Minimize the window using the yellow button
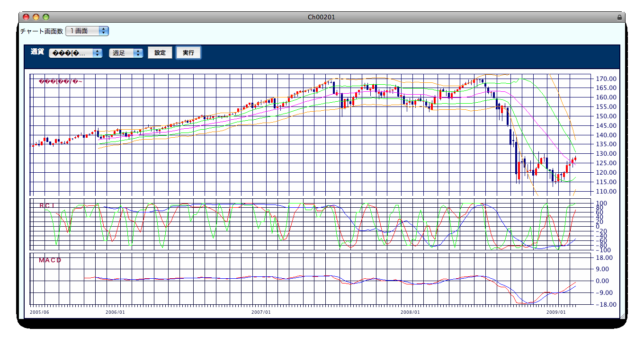Image resolution: width=644 pixels, height=345 pixels. pyautogui.click(x=36, y=17)
